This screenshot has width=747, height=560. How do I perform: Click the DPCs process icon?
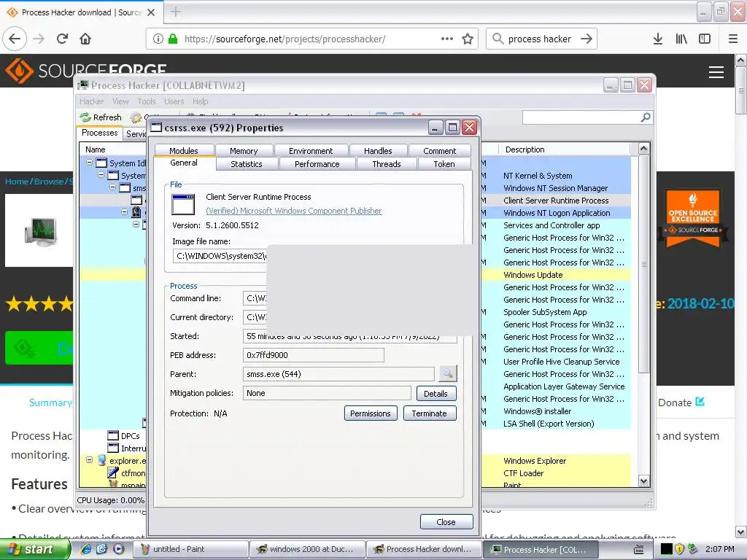pos(113,436)
